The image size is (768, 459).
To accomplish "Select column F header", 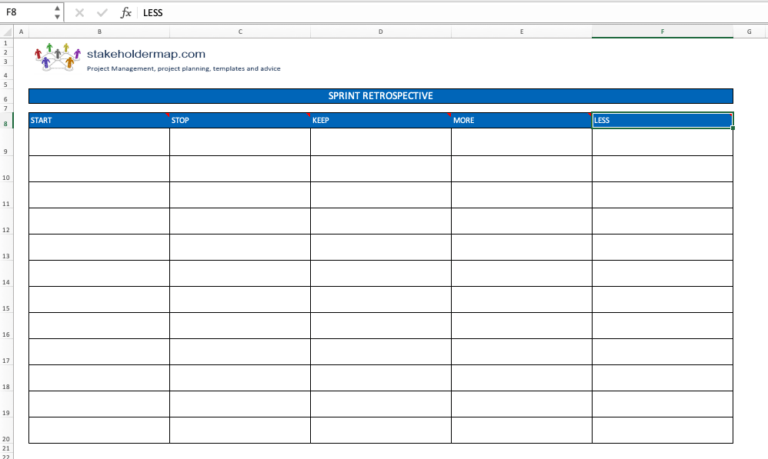I will tap(662, 32).
